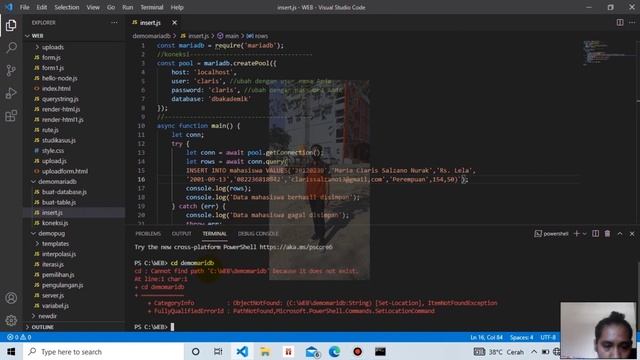Change indentation via Spaces: 4 status
Viewport: 640px width, 360px height.
click(521, 338)
